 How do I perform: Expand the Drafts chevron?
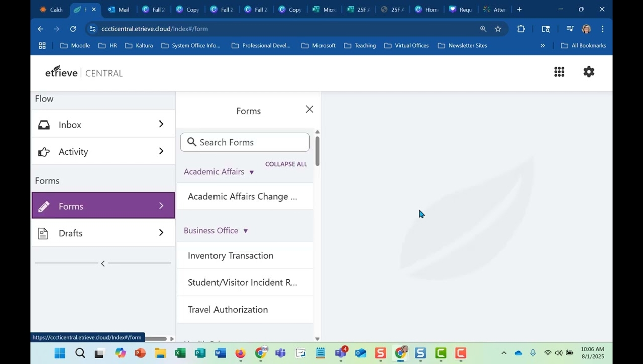click(161, 233)
